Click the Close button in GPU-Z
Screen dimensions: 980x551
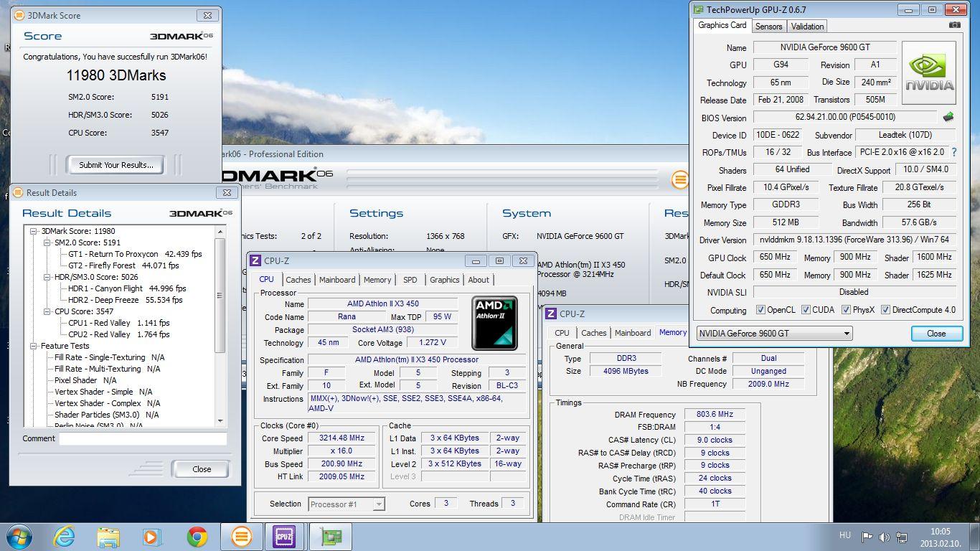click(936, 334)
